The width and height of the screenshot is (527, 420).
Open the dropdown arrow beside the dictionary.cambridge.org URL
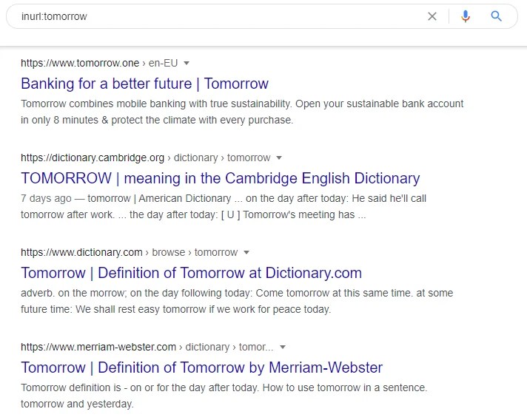(279, 157)
